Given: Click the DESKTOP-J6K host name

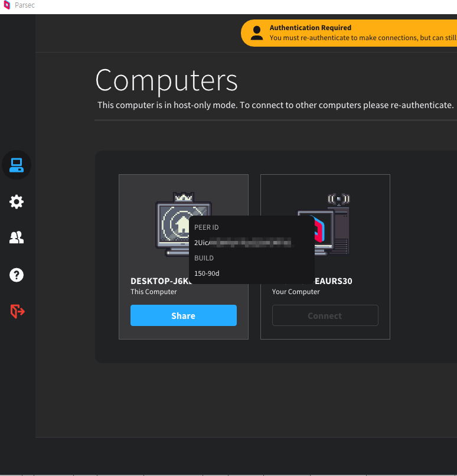Looking at the screenshot, I should [160, 281].
